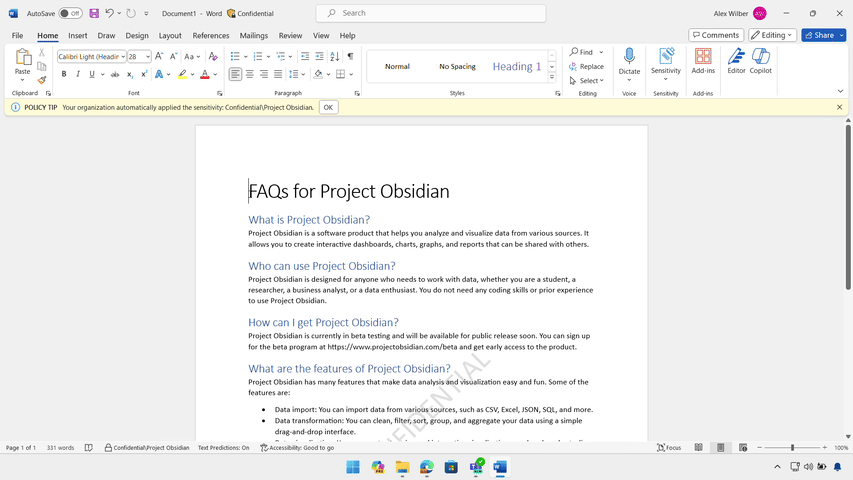Click Decrease Font Size icon

[173, 56]
